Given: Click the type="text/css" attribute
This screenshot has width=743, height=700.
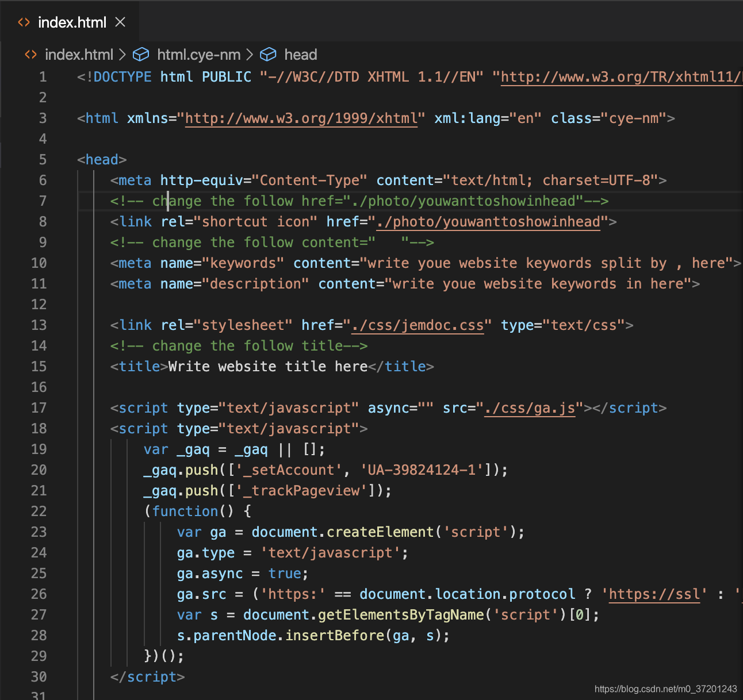Looking at the screenshot, I should [x=563, y=325].
